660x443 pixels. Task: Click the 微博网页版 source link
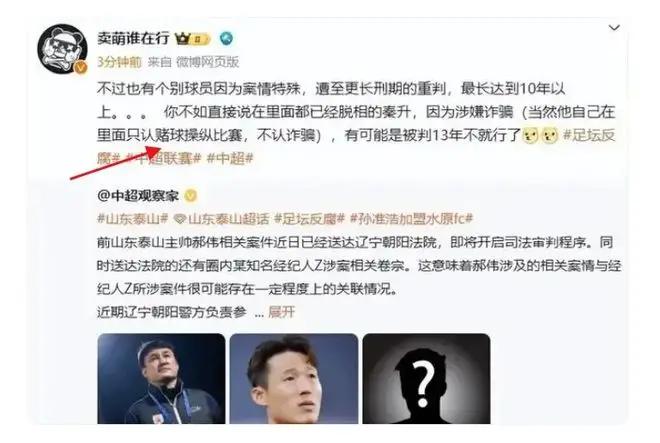208,62
